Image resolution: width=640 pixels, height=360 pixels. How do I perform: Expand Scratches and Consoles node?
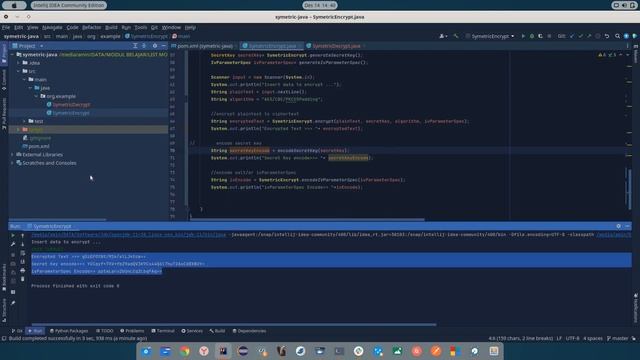coord(12,163)
